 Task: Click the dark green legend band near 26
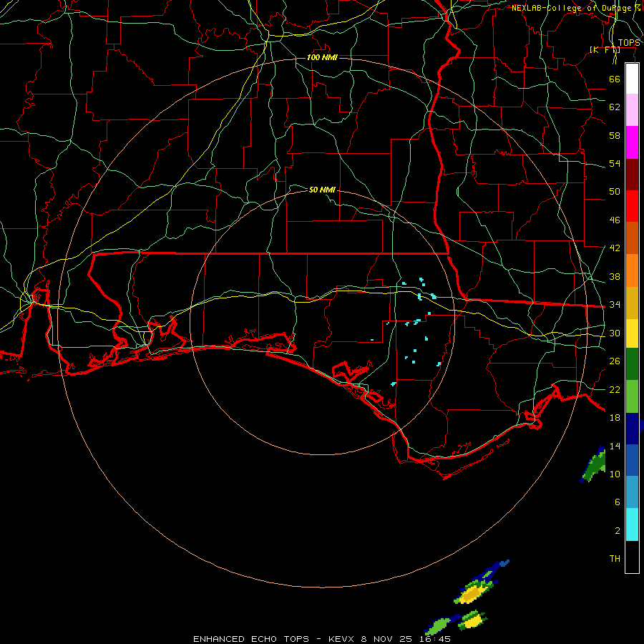(x=632, y=364)
